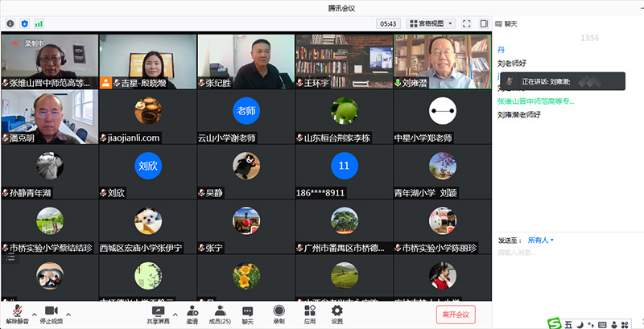Viewport: 644px width, 329px height.
Task: Open the 应用 apps icon
Action: [x=309, y=312]
